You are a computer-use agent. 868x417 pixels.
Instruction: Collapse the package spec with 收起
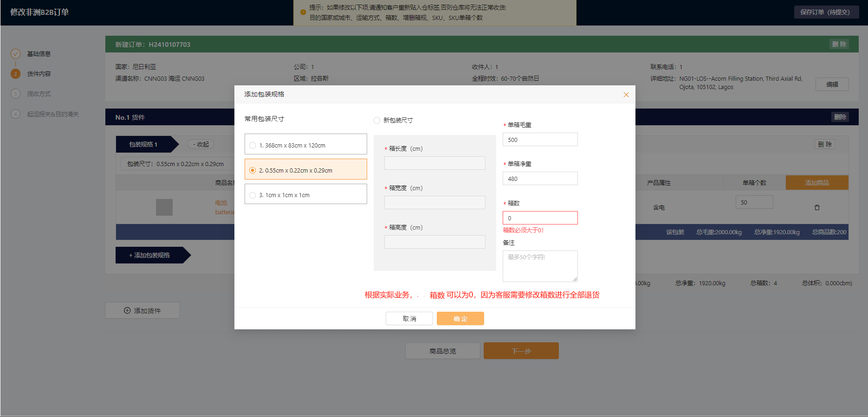click(x=201, y=144)
